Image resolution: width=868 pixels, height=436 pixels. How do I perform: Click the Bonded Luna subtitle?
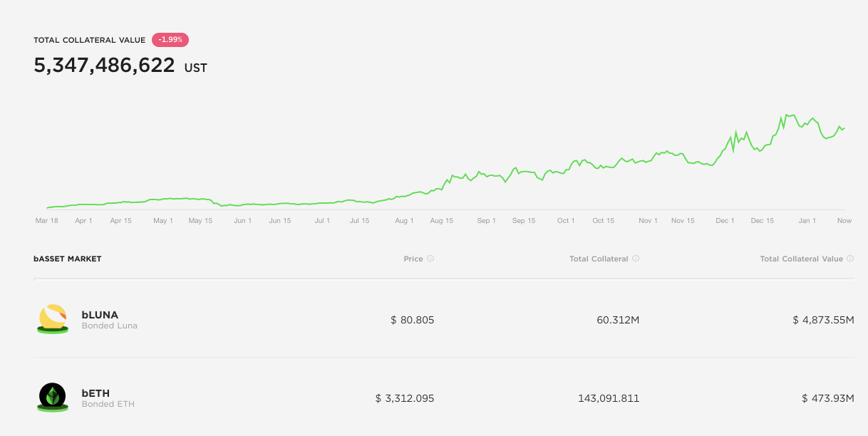coord(109,326)
